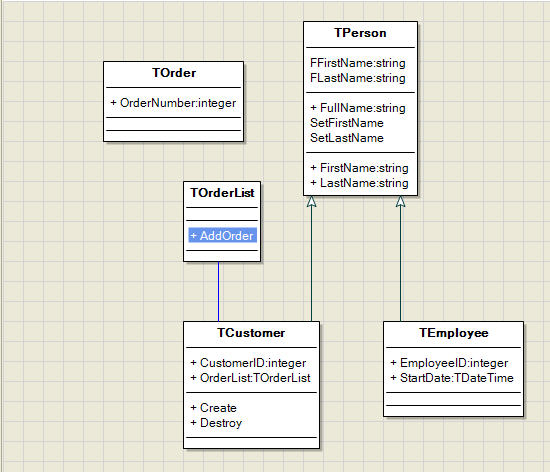This screenshot has width=550, height=472.
Task: Select the OrderNumber:integer property
Action: pyautogui.click(x=173, y=103)
